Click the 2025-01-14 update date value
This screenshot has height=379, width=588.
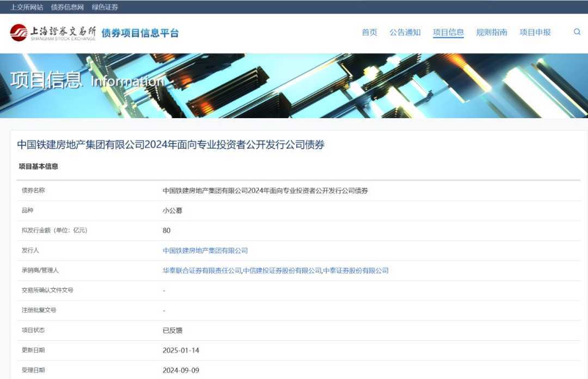tap(181, 350)
